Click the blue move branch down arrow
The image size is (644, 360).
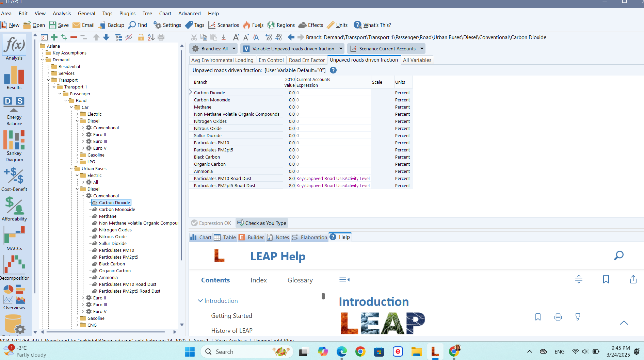(x=106, y=37)
